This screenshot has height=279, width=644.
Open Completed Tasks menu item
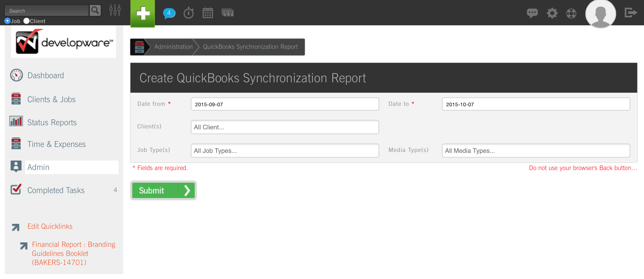coord(56,190)
